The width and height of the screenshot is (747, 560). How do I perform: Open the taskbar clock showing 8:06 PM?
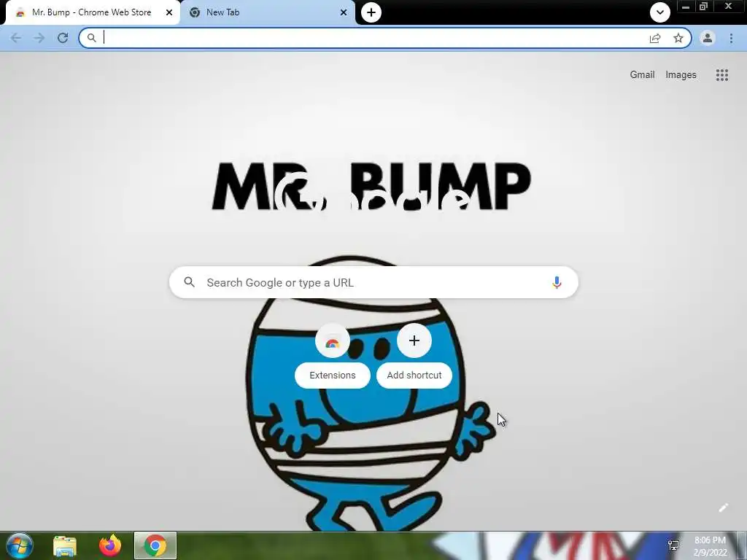click(710, 546)
